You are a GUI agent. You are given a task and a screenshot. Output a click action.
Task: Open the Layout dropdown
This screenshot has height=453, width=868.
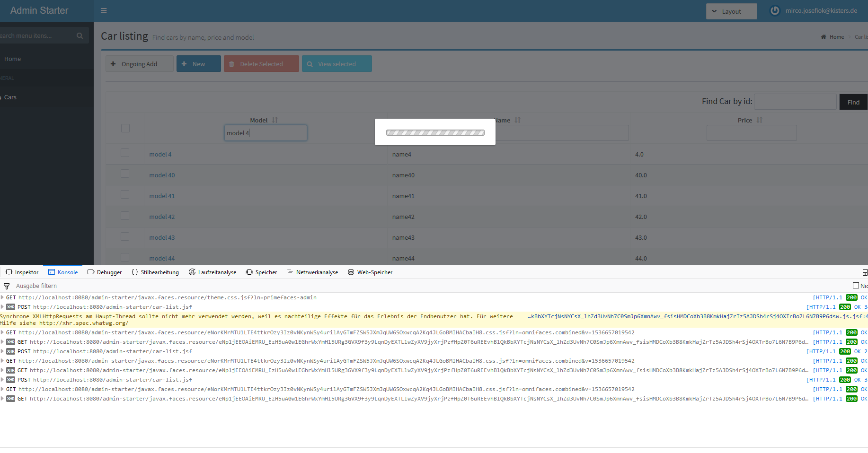tap(731, 11)
